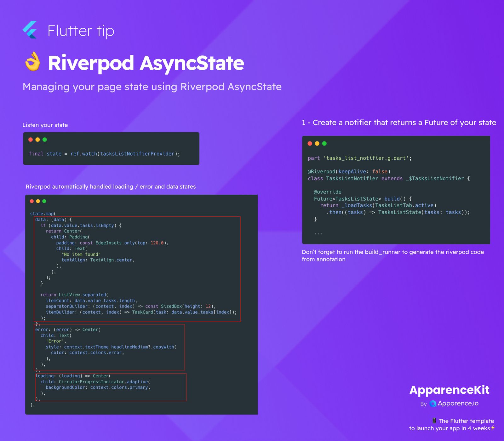Click the 'Riverpod AsyncState' main heading
This screenshot has height=441, width=504.
tap(146, 63)
